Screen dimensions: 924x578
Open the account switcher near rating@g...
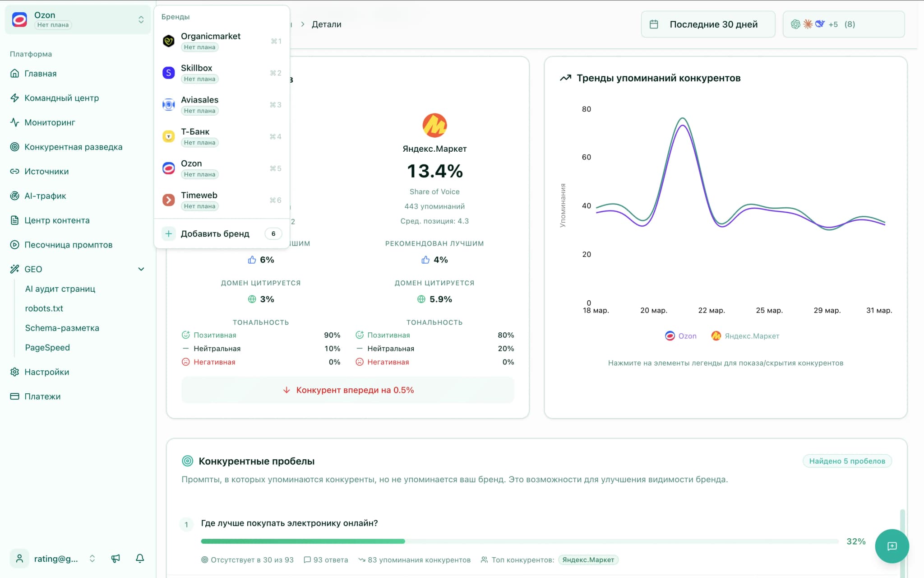(x=92, y=559)
